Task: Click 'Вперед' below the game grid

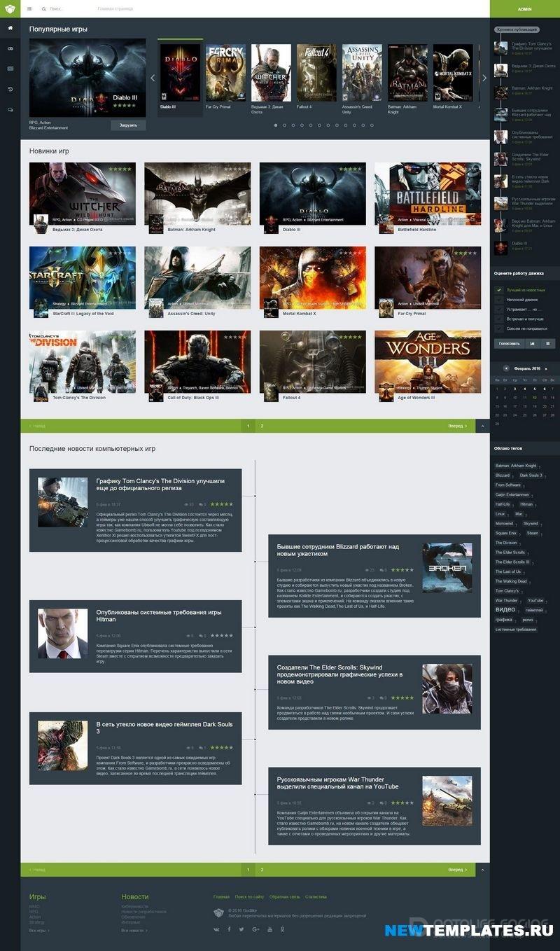Action: tap(458, 426)
